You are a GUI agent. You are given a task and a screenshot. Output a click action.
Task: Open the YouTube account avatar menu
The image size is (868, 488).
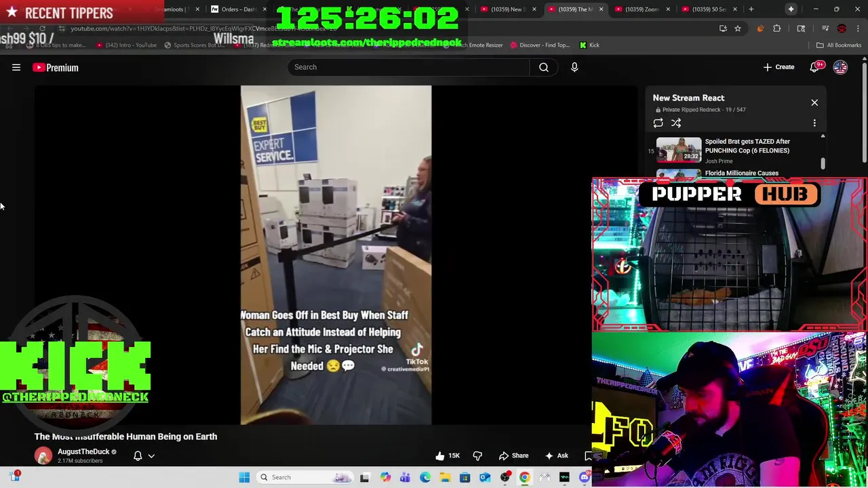tap(840, 67)
